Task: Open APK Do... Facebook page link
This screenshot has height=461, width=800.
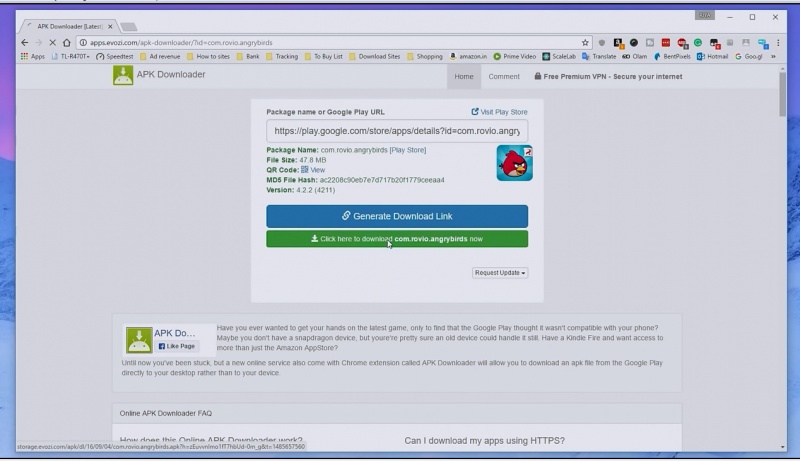Action: point(174,333)
